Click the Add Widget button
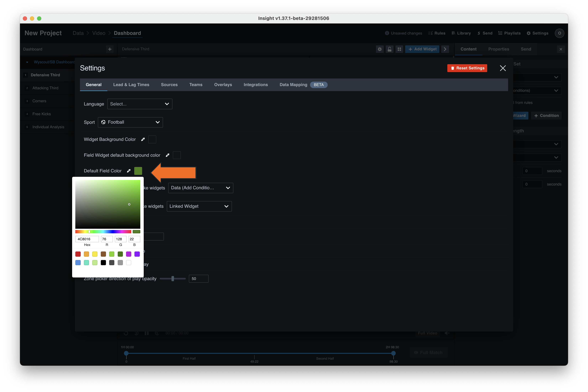The width and height of the screenshot is (588, 392). click(x=422, y=49)
